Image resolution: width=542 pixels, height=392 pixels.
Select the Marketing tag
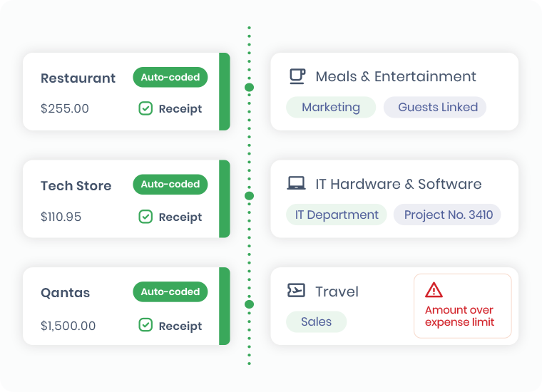(331, 107)
